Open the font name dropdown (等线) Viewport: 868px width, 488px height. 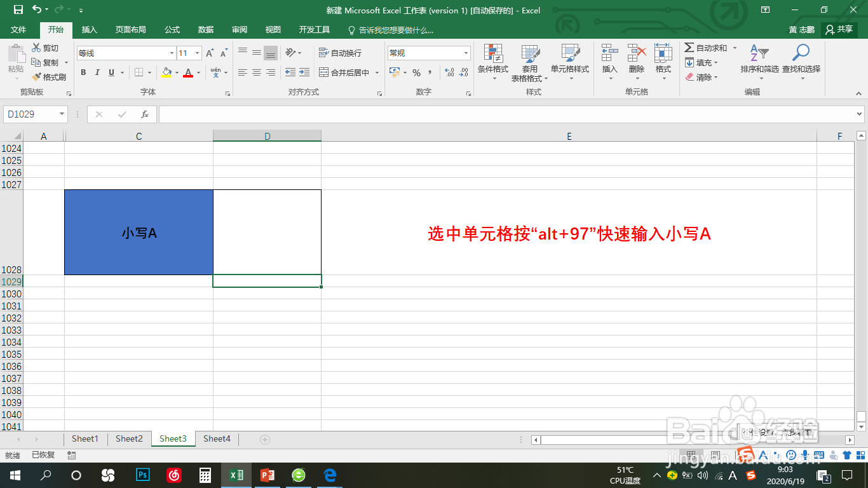pos(172,53)
